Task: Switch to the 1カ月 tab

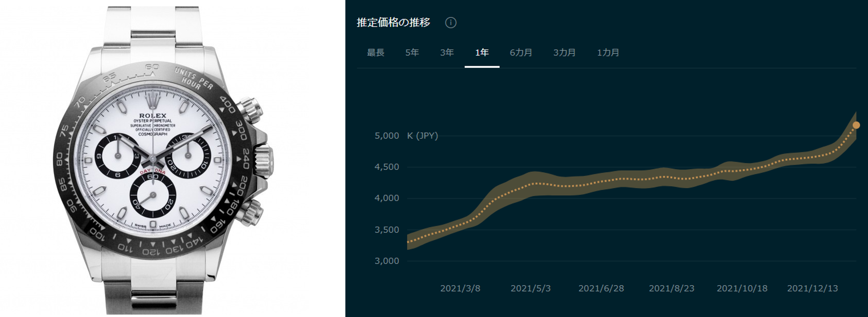Action: tap(608, 53)
